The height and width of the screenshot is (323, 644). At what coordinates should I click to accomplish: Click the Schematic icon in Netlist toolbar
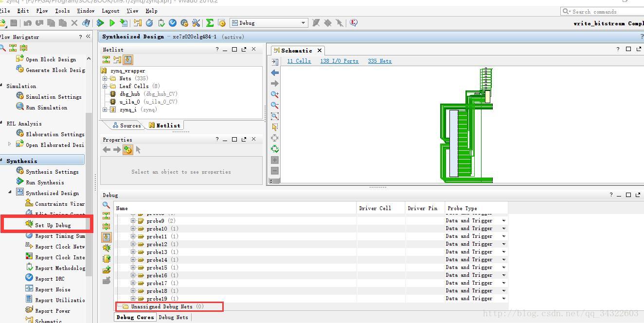pyautogui.click(x=117, y=60)
